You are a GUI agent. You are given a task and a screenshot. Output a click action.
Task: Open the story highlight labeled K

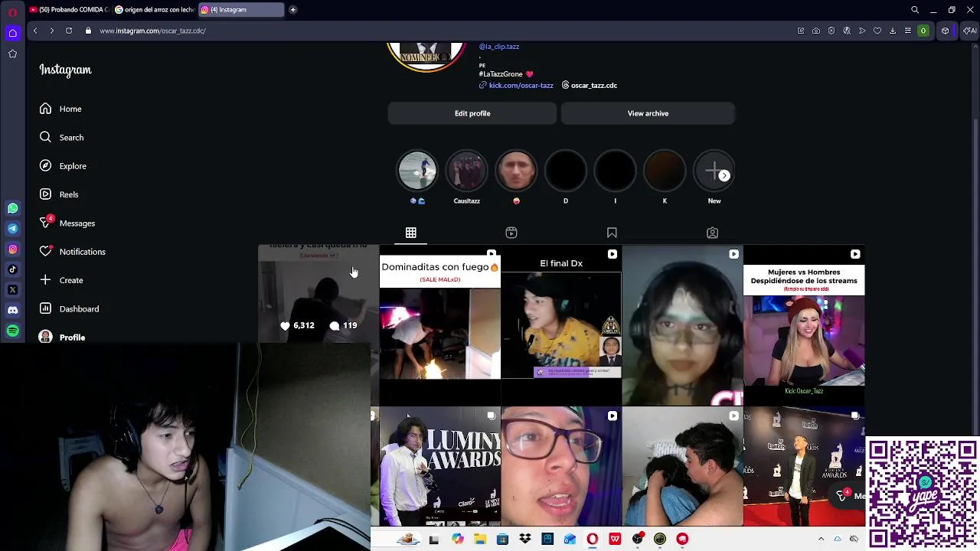[x=665, y=171]
